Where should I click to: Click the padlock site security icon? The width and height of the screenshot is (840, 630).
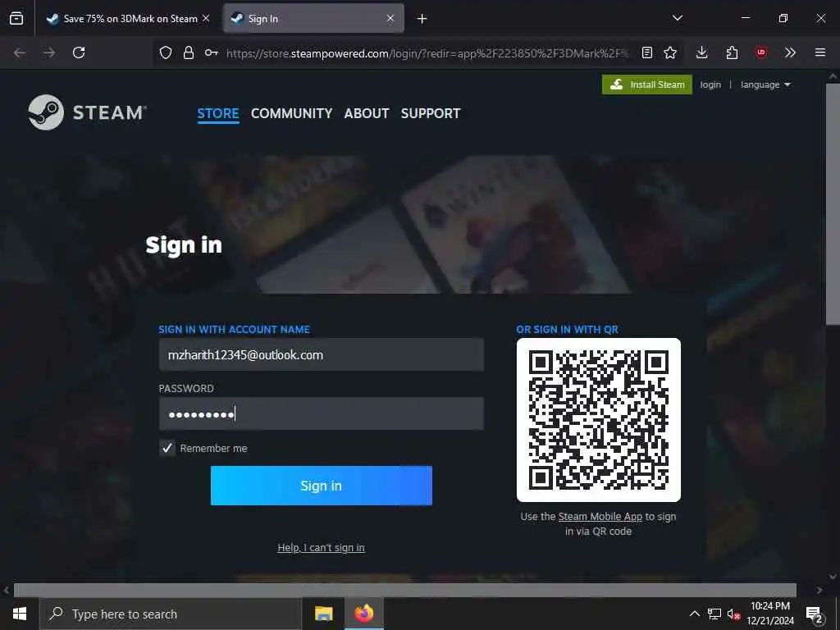tap(189, 52)
